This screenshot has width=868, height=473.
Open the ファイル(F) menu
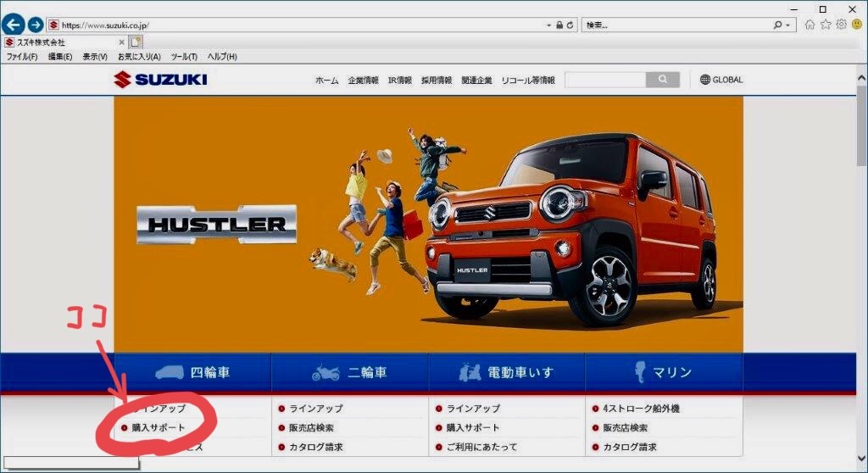click(22, 57)
